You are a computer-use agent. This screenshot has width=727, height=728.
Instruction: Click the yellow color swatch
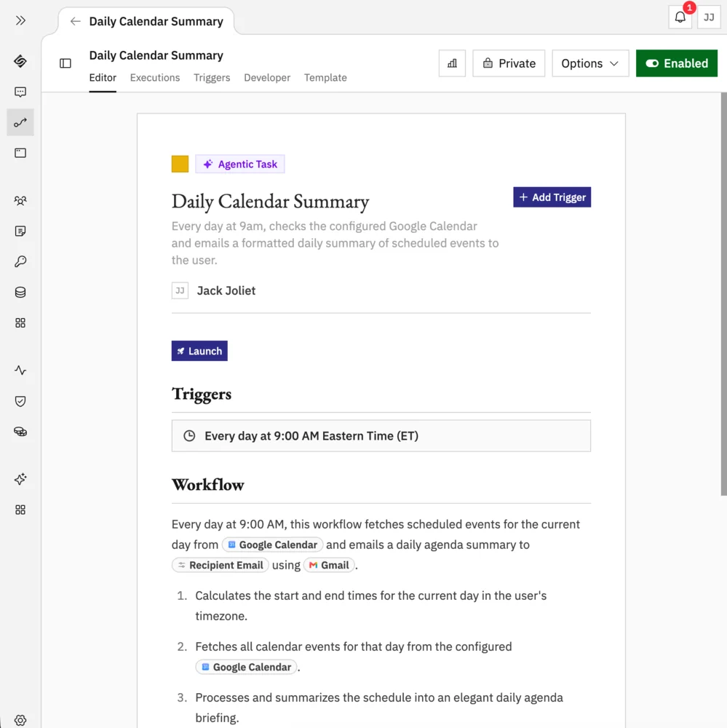pos(180,164)
